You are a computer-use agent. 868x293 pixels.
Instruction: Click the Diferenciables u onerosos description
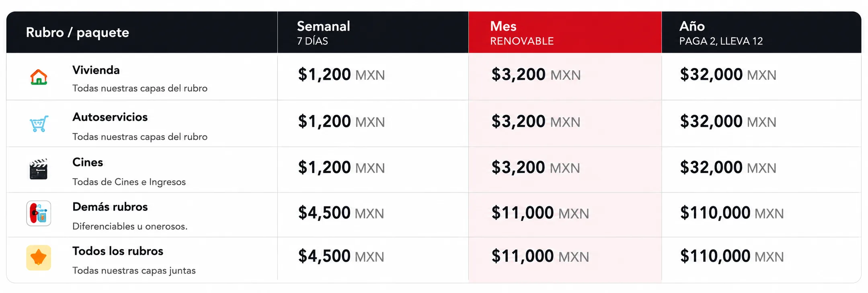(130, 226)
